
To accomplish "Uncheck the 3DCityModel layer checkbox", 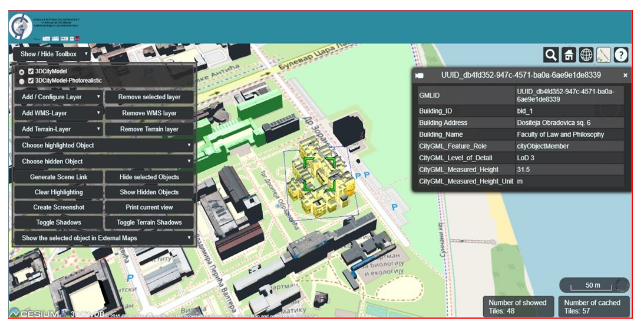I will pyautogui.click(x=31, y=72).
